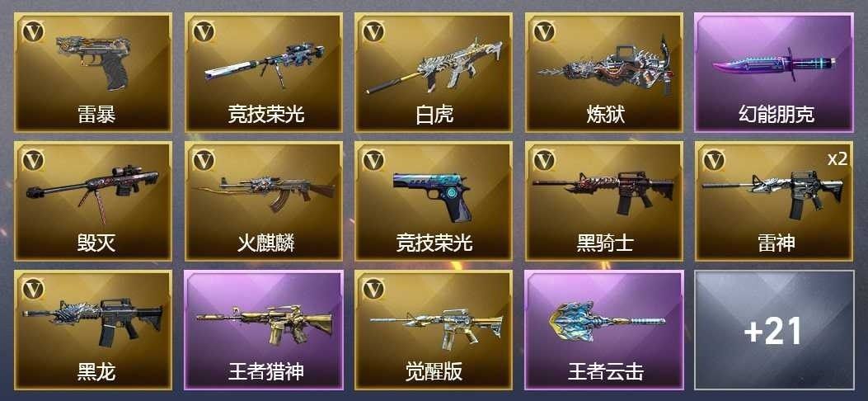Expand the +21 more items tile
This screenshot has height=401, width=868.
(774, 330)
